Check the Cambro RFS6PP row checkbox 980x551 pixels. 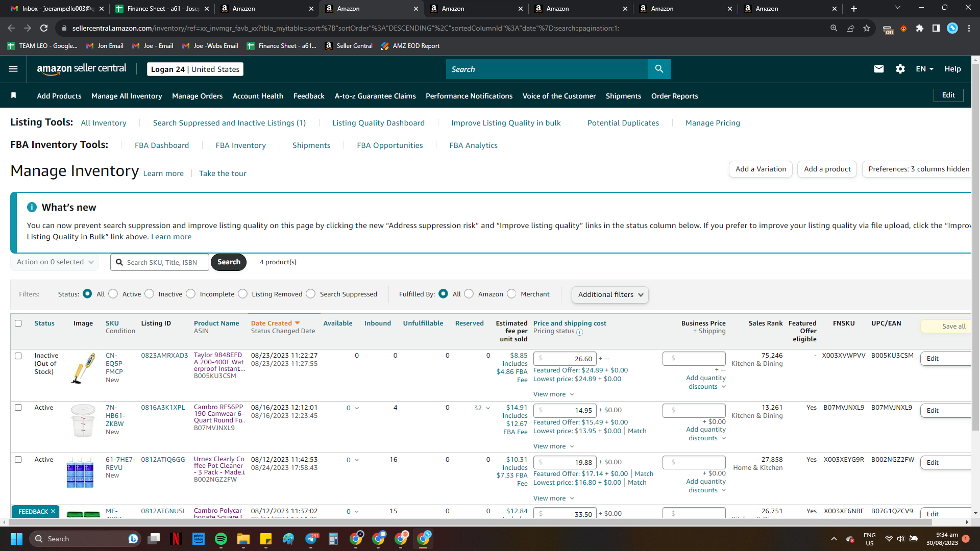[x=18, y=407]
